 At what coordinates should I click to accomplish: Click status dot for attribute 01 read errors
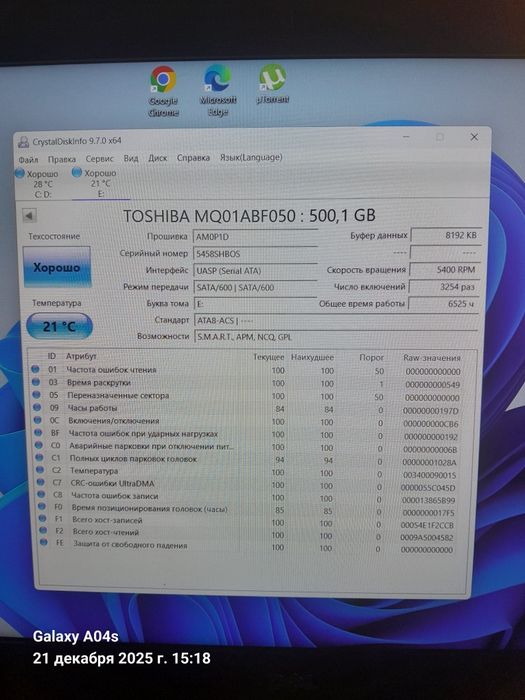(35, 369)
